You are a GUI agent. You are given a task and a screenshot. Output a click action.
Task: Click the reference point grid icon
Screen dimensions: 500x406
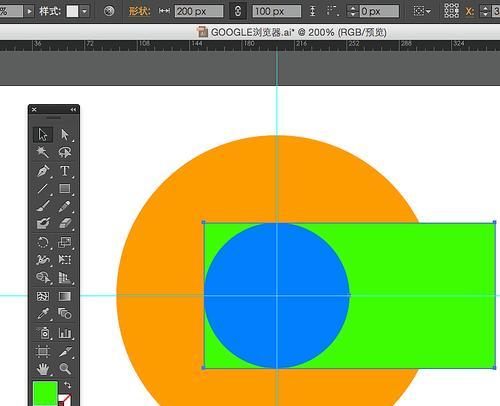coord(451,11)
